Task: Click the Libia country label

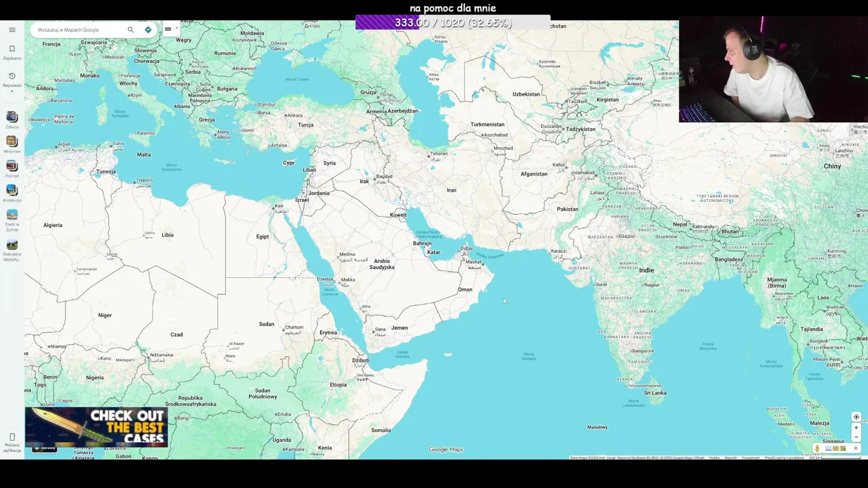Action: point(167,235)
